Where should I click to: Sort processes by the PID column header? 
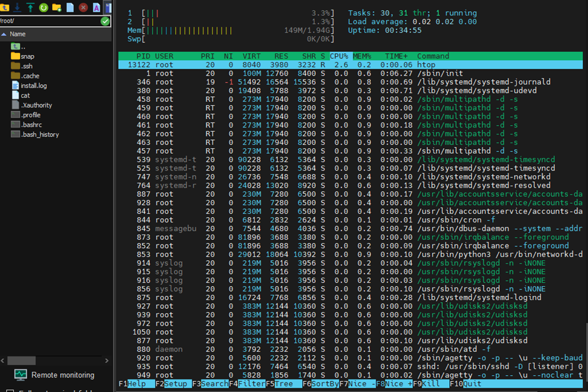pos(143,56)
